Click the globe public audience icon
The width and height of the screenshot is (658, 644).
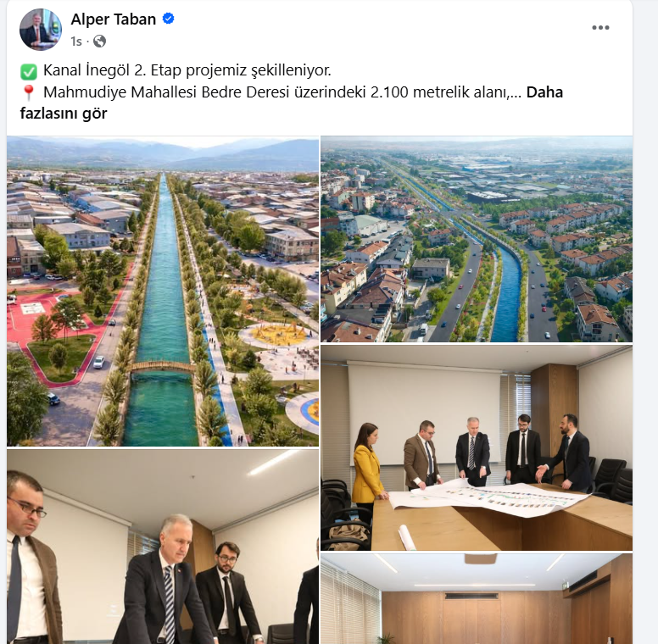coord(99,41)
